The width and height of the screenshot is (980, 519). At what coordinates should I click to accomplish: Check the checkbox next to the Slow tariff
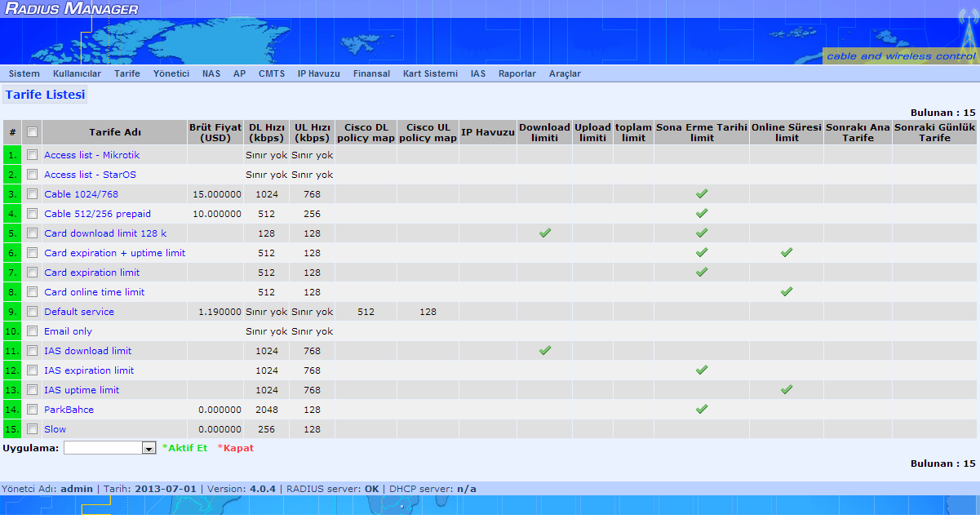pos(31,428)
